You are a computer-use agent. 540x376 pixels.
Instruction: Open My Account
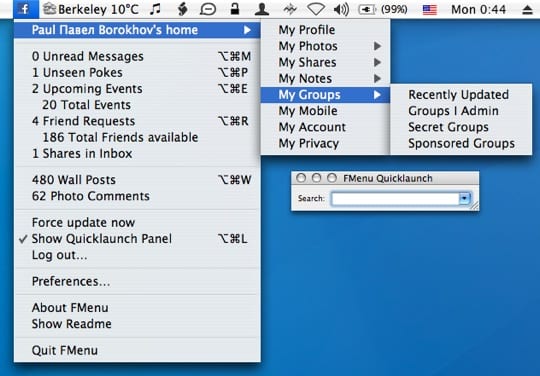(x=325, y=127)
